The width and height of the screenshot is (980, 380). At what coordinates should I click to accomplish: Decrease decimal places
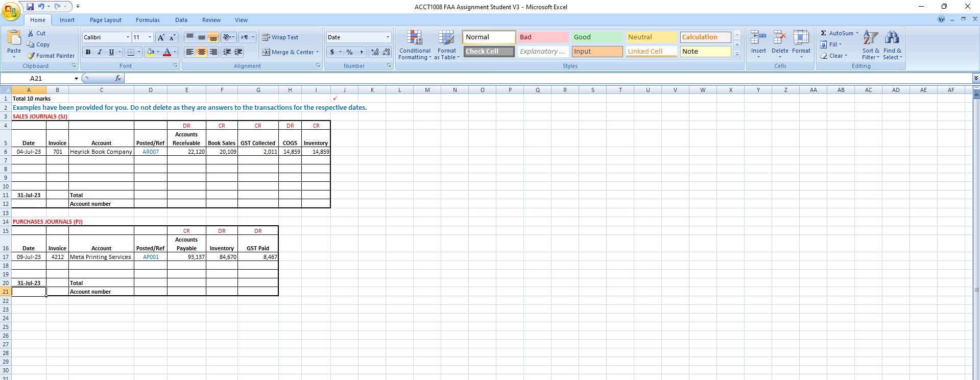pos(386,52)
